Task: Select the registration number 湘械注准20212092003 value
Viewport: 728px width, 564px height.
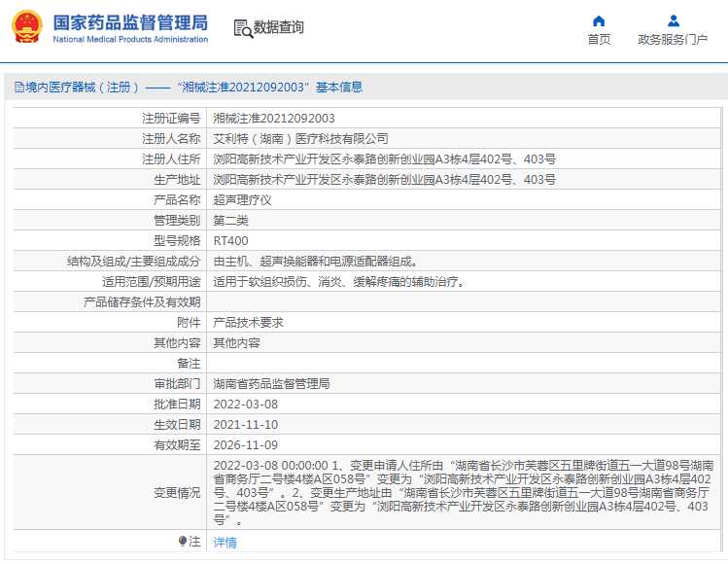Action: pyautogui.click(x=274, y=119)
